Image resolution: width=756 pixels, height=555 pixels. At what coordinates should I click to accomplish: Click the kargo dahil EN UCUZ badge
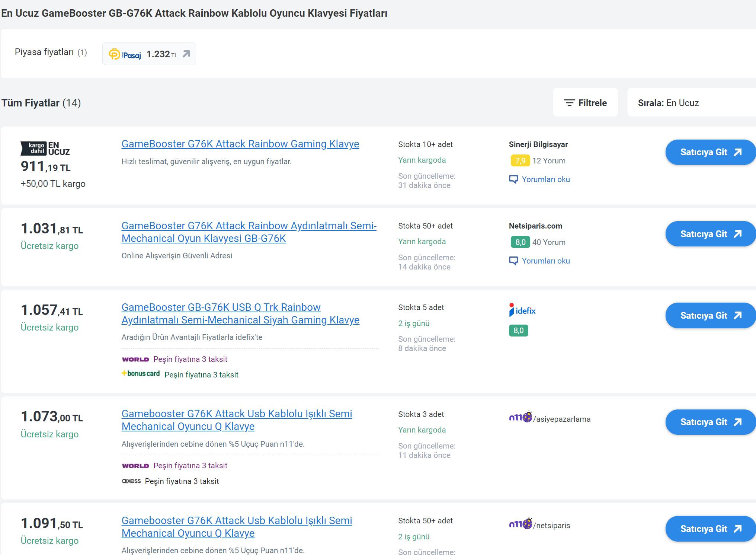click(x=45, y=149)
